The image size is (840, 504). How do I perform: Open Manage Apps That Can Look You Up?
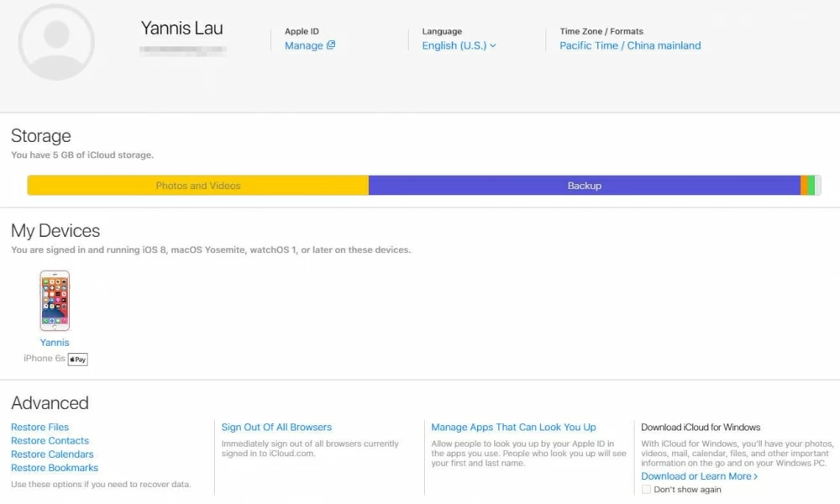pos(513,428)
